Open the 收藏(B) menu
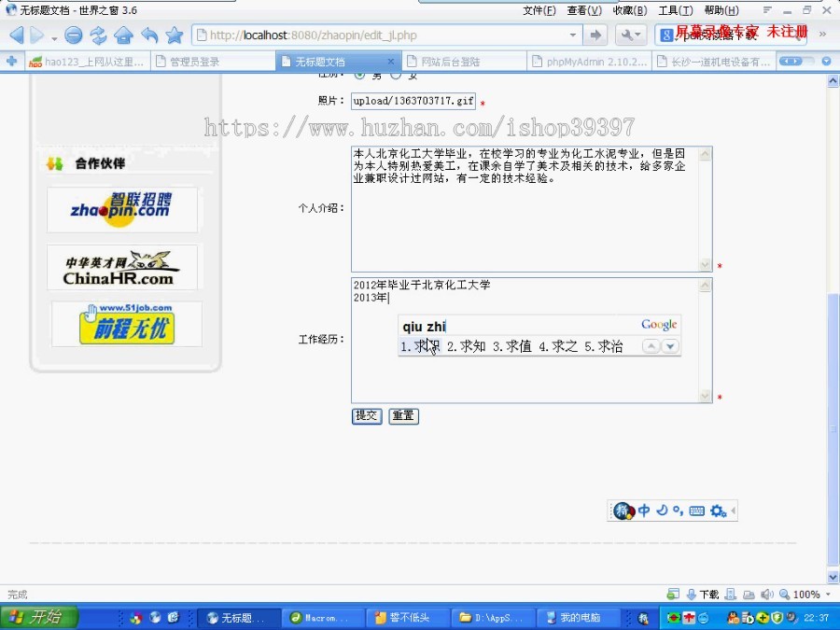Screen dimensions: 840x630 click(x=630, y=10)
